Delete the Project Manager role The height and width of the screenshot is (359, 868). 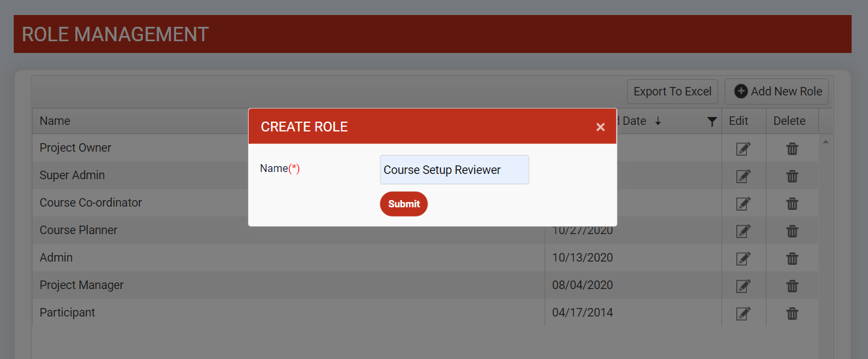(792, 286)
